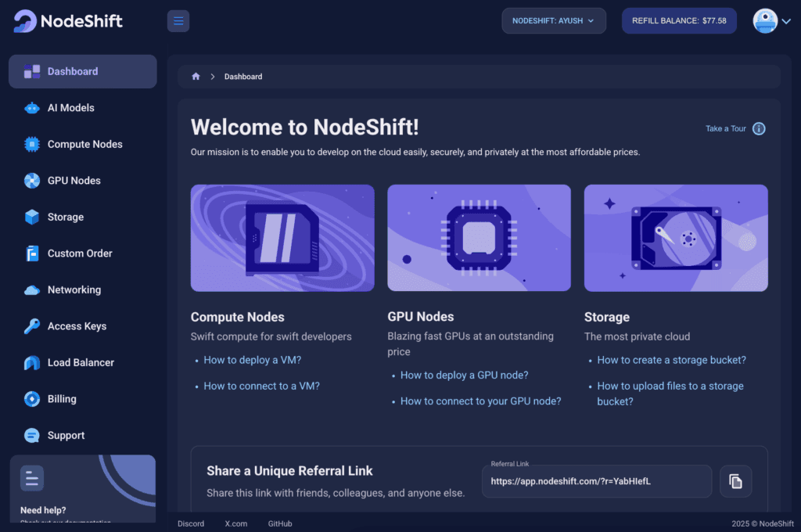Open How to connect to a VM? link
The image size is (801, 532).
coord(261,386)
